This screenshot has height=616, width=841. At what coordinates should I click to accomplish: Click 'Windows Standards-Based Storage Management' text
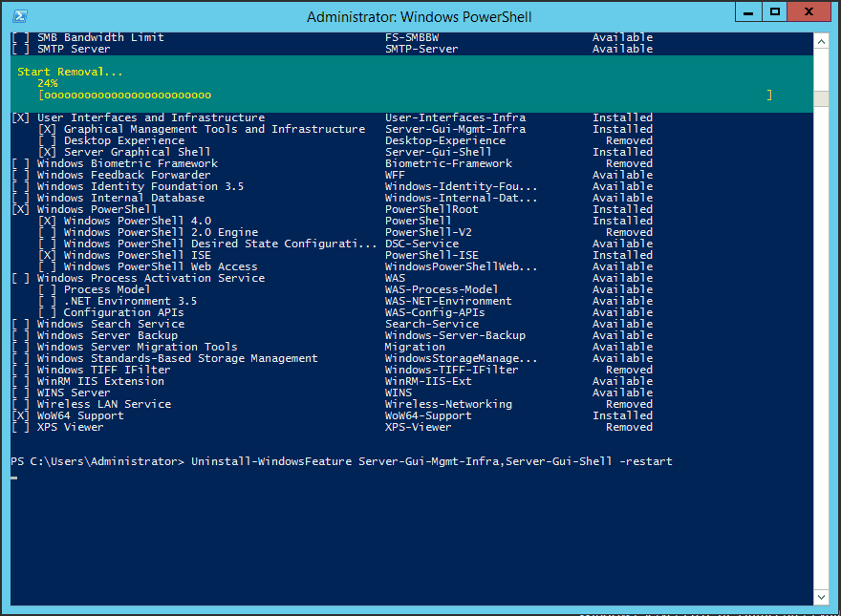pyautogui.click(x=178, y=358)
